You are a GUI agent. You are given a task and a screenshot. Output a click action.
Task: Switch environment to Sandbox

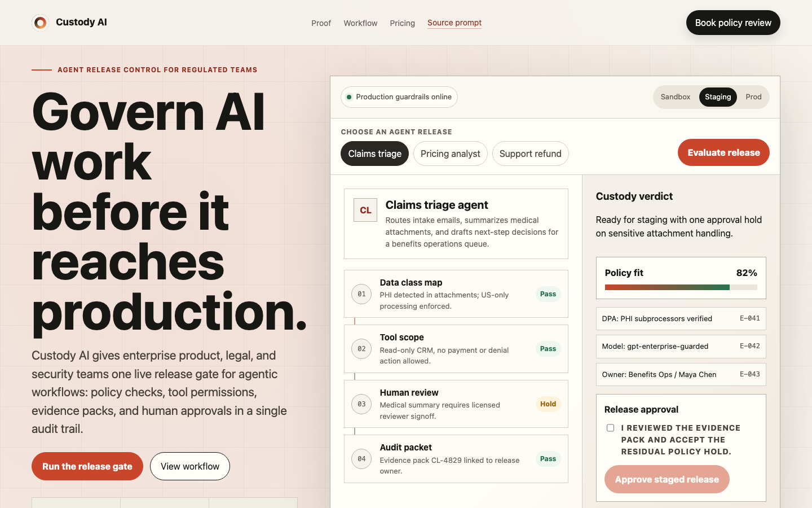[676, 97]
